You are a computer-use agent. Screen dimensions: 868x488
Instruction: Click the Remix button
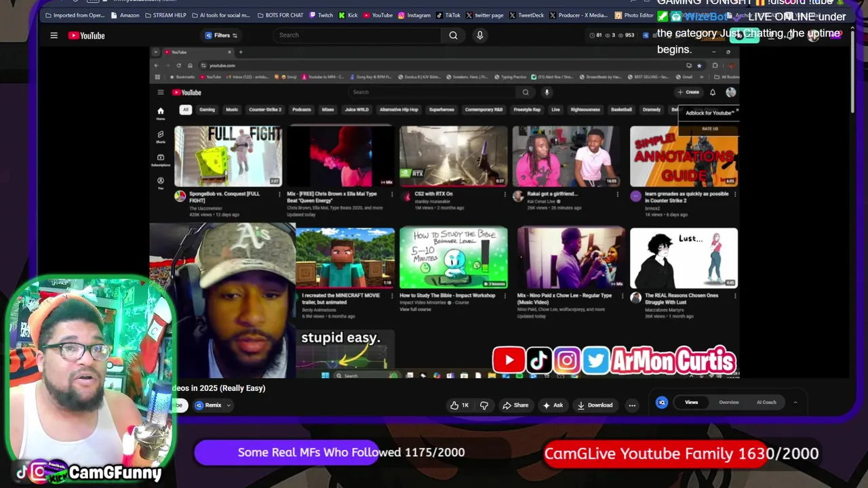point(208,405)
